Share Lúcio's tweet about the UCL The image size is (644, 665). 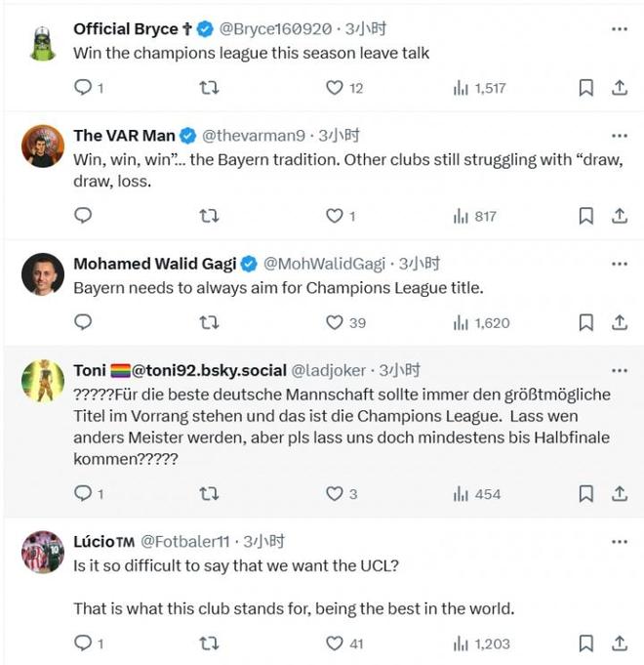pos(619,644)
